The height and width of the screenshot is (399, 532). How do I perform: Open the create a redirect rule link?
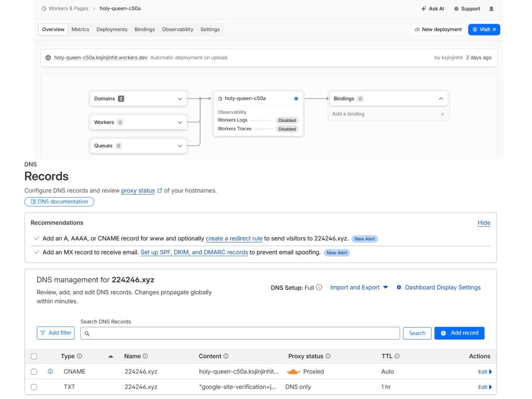[x=234, y=239]
